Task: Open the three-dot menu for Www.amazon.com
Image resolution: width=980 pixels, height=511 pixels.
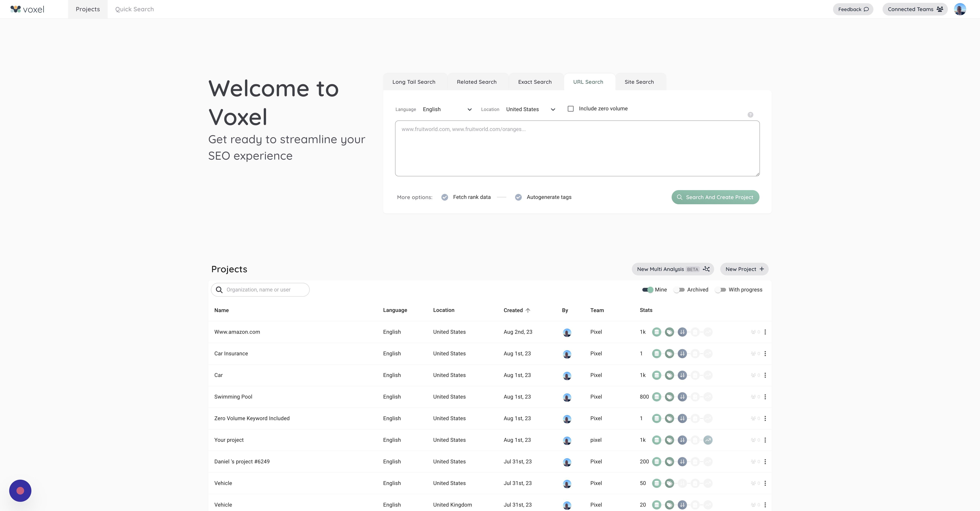Action: click(765, 332)
